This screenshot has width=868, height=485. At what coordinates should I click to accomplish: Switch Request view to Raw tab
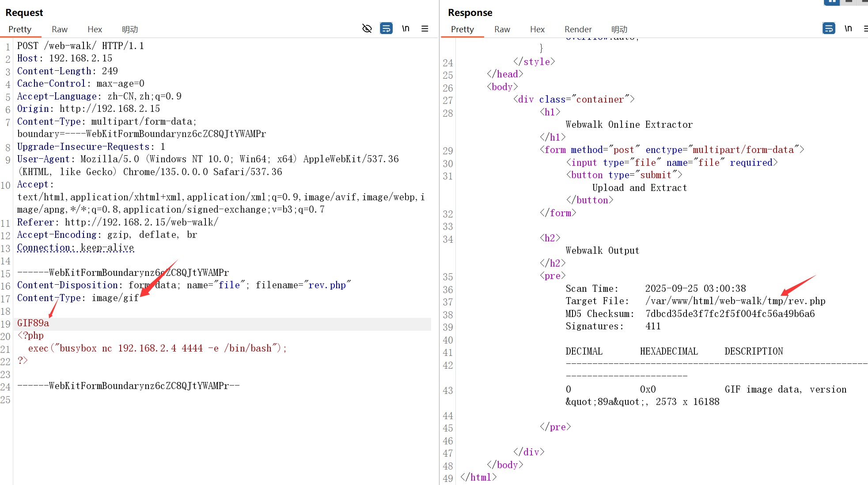click(x=60, y=29)
